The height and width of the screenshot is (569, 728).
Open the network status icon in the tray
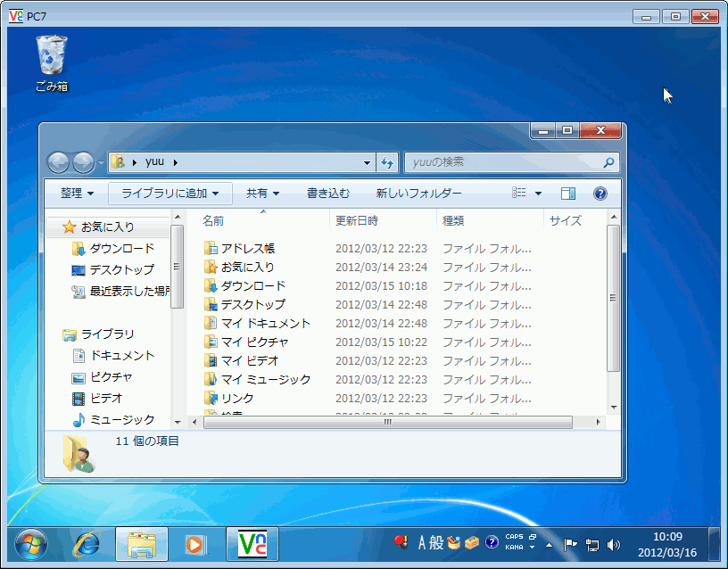[x=591, y=543]
